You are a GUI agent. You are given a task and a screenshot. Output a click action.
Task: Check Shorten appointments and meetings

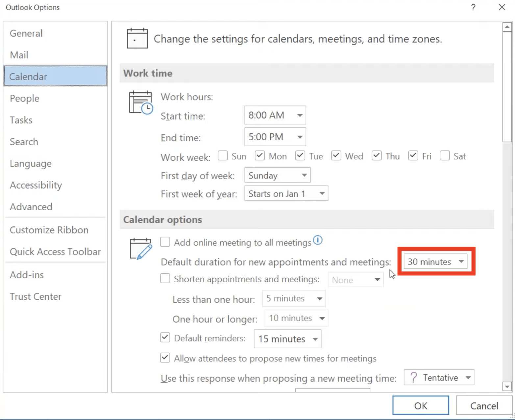(x=165, y=278)
